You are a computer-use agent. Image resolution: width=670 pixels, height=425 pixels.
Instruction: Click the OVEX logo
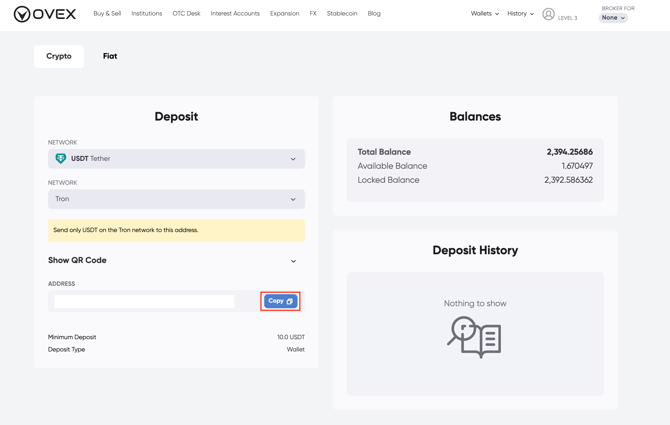pos(44,14)
